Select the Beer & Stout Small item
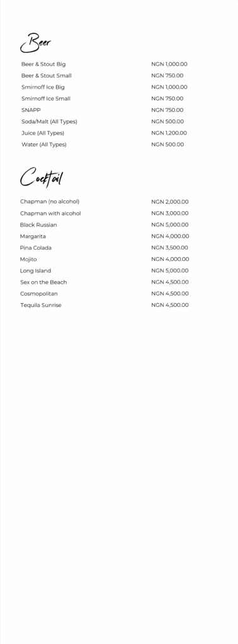 pyautogui.click(x=47, y=75)
